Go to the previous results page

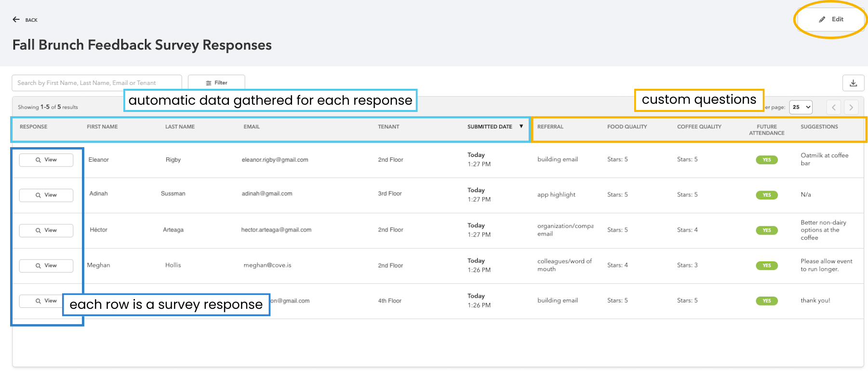pyautogui.click(x=834, y=107)
